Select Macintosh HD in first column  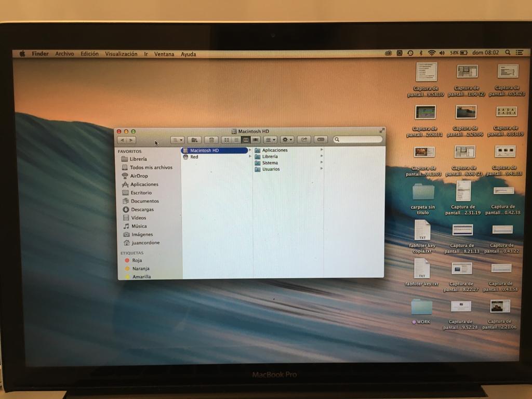click(215, 150)
